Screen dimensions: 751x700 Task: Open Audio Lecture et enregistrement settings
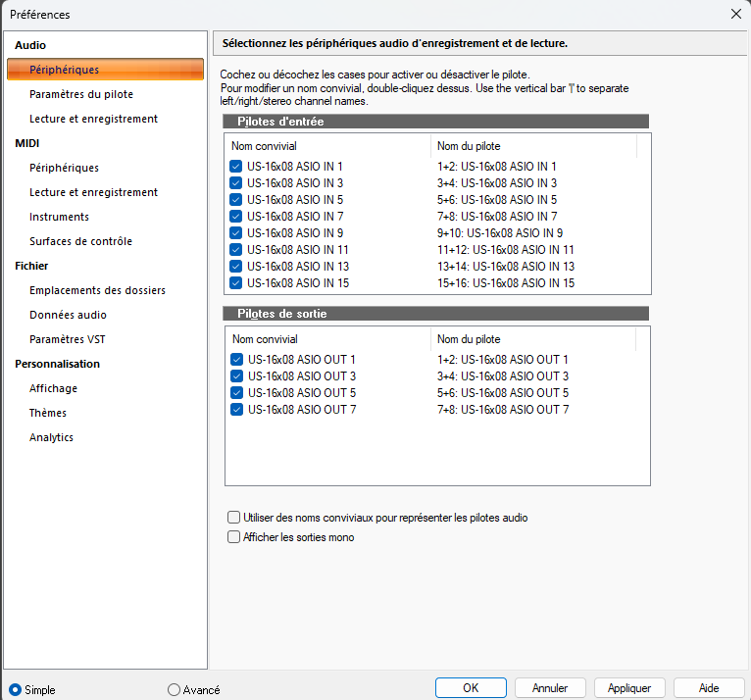[93, 119]
